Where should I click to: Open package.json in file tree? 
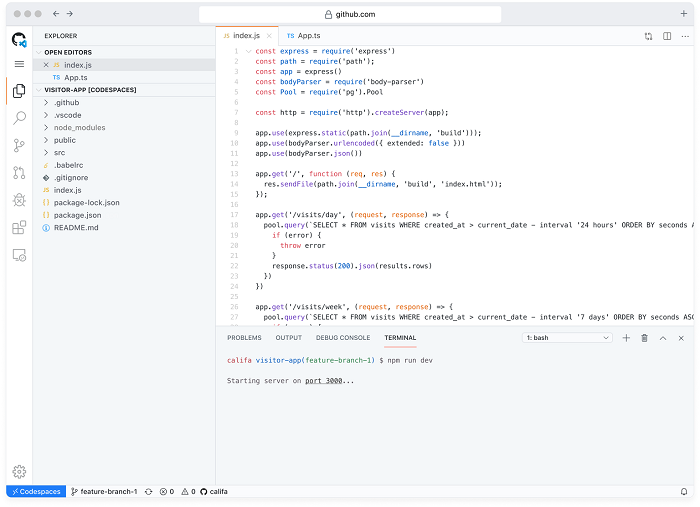[124, 215]
